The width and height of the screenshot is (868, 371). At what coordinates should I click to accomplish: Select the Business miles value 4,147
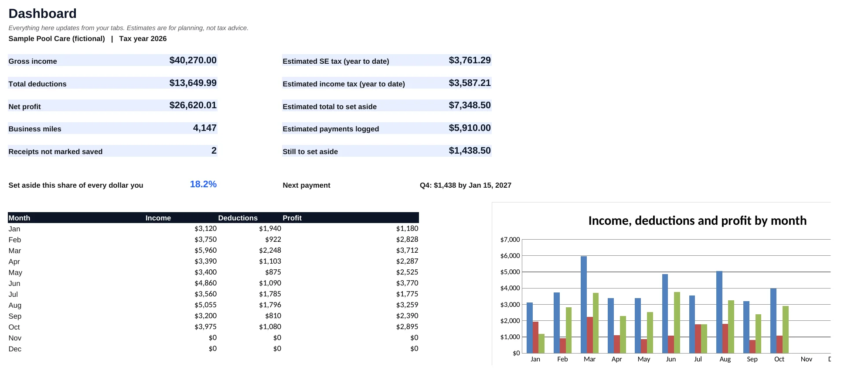[x=204, y=128]
